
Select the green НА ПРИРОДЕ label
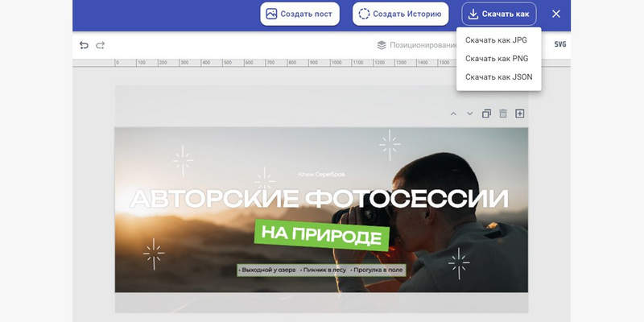tap(322, 235)
